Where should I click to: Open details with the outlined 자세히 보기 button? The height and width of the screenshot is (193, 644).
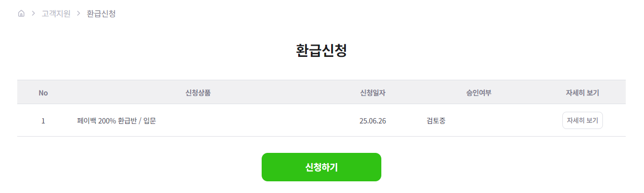(x=583, y=120)
